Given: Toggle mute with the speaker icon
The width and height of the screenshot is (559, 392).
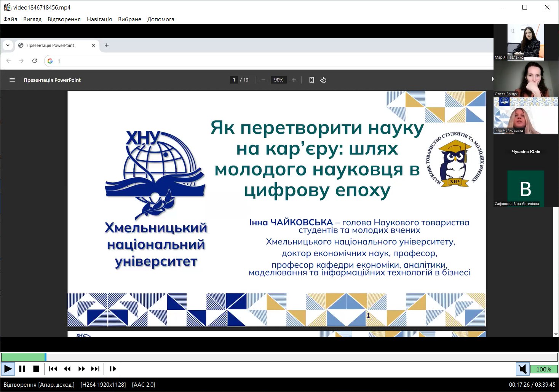Looking at the screenshot, I should tap(522, 369).
